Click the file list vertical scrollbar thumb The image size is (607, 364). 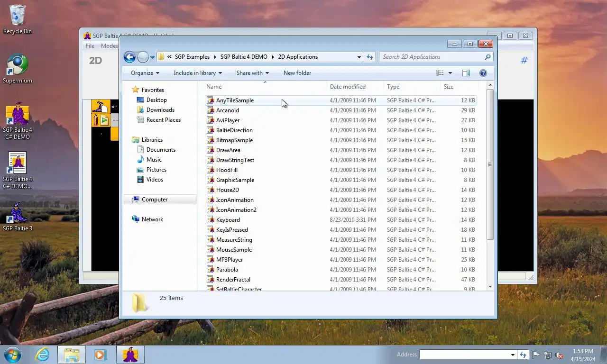point(490,164)
